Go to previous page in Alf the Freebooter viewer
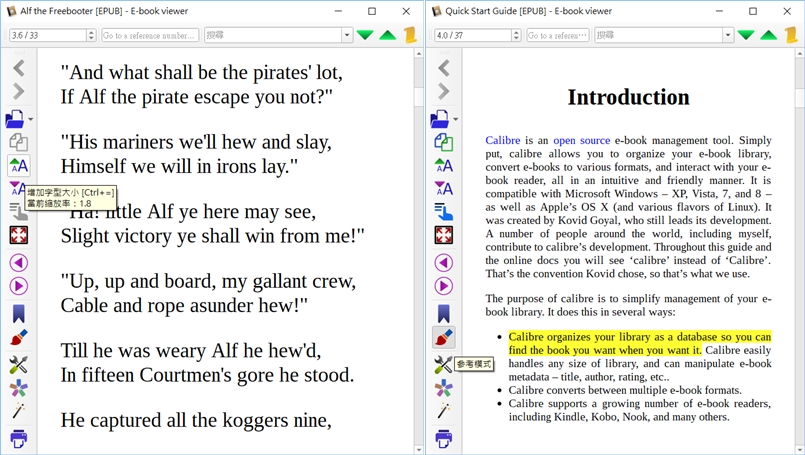This screenshot has height=455, width=805. [18, 262]
